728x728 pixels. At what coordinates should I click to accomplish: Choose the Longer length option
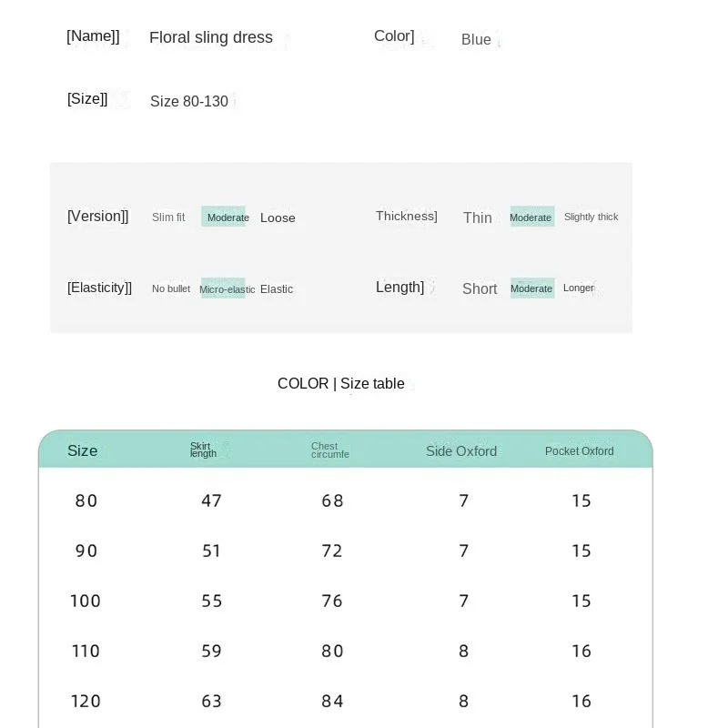pyautogui.click(x=579, y=288)
